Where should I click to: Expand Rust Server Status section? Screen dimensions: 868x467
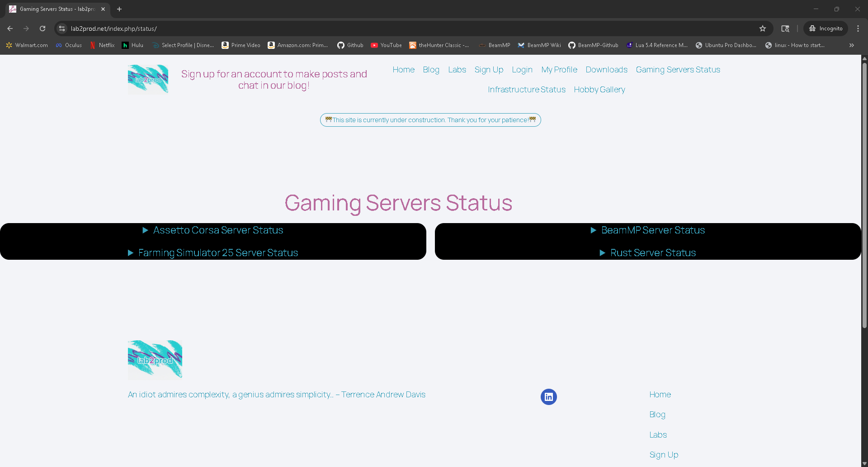(648, 253)
